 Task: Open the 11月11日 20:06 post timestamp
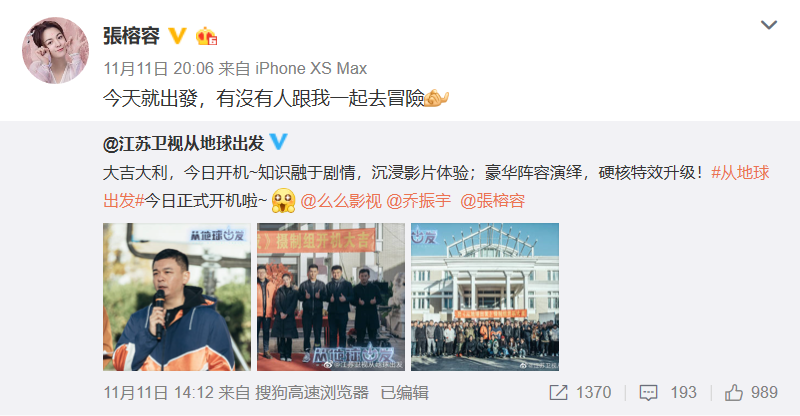pyautogui.click(x=158, y=68)
